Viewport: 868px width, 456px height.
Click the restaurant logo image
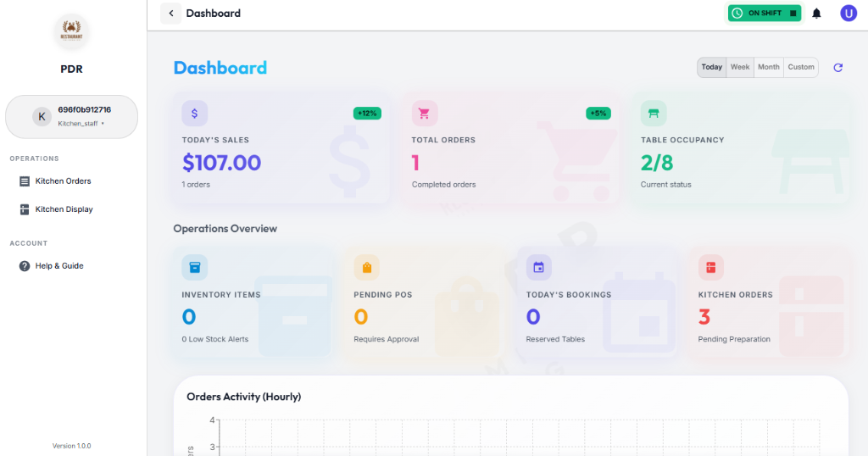click(x=71, y=32)
